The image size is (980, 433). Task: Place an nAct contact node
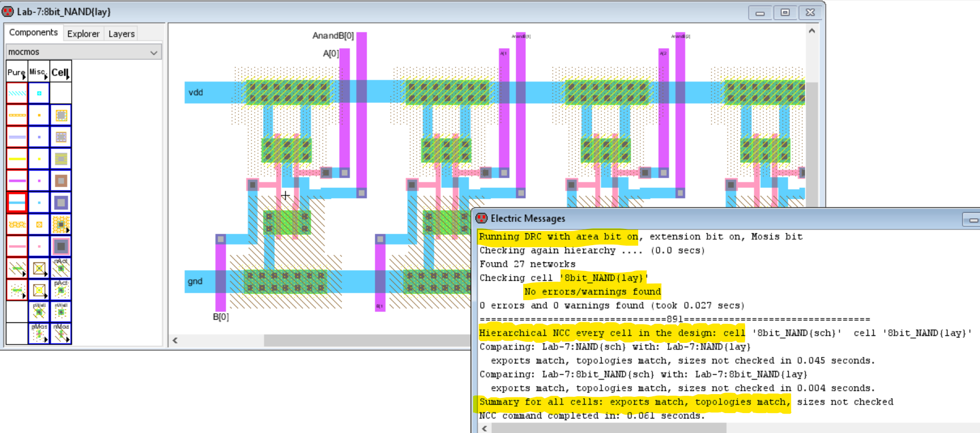[x=61, y=268]
